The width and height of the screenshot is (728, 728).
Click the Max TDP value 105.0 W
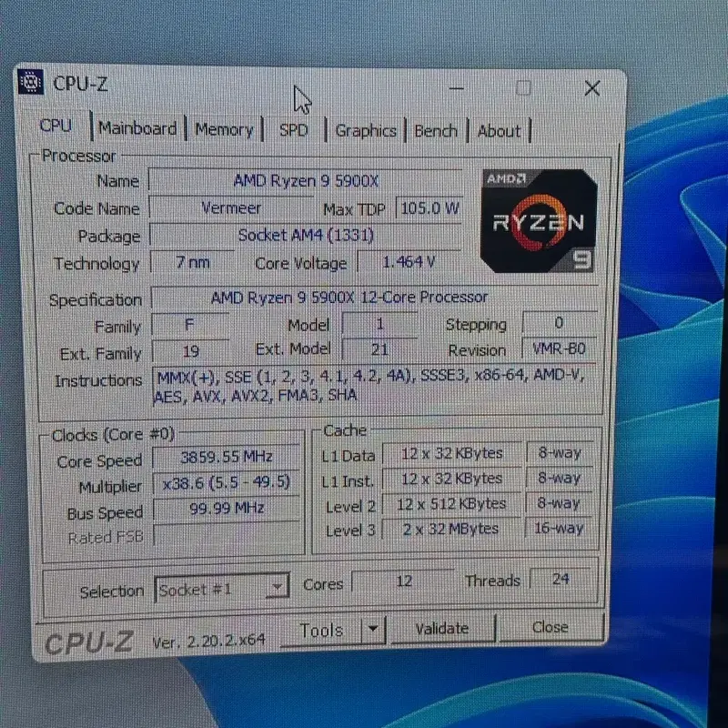tap(429, 208)
